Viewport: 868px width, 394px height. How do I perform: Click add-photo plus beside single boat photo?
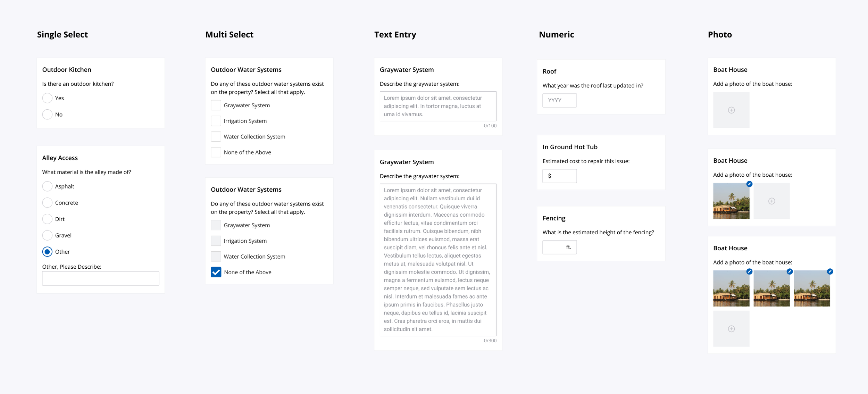coord(771,201)
